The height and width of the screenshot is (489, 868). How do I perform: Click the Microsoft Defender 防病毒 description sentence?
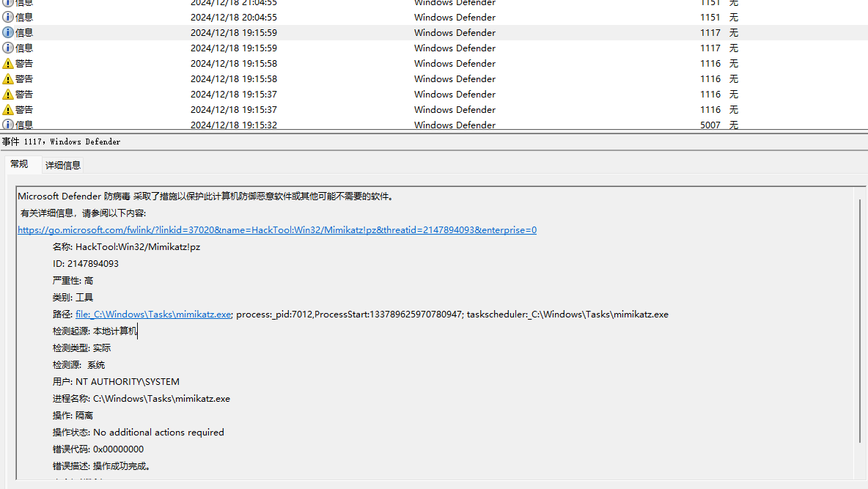click(x=207, y=196)
